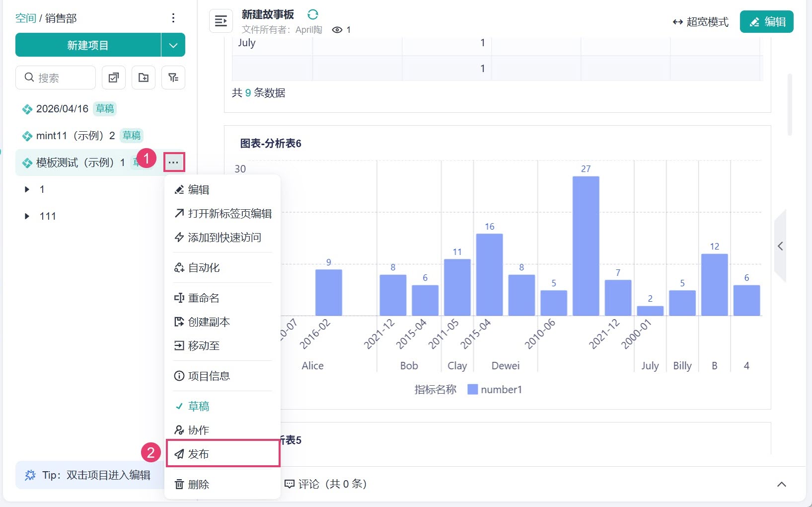Click the eye view count icon
Image resolution: width=812 pixels, height=507 pixels.
pos(337,30)
